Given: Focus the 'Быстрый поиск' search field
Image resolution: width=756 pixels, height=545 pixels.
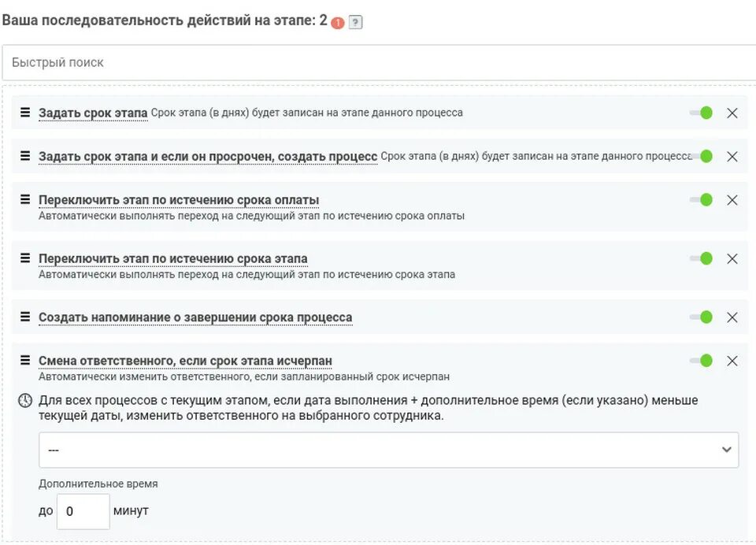Looking at the screenshot, I should click(378, 62).
